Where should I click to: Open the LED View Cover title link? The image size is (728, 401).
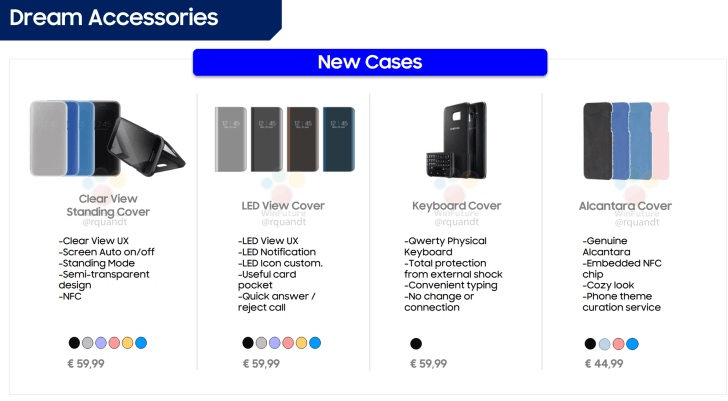click(x=283, y=206)
